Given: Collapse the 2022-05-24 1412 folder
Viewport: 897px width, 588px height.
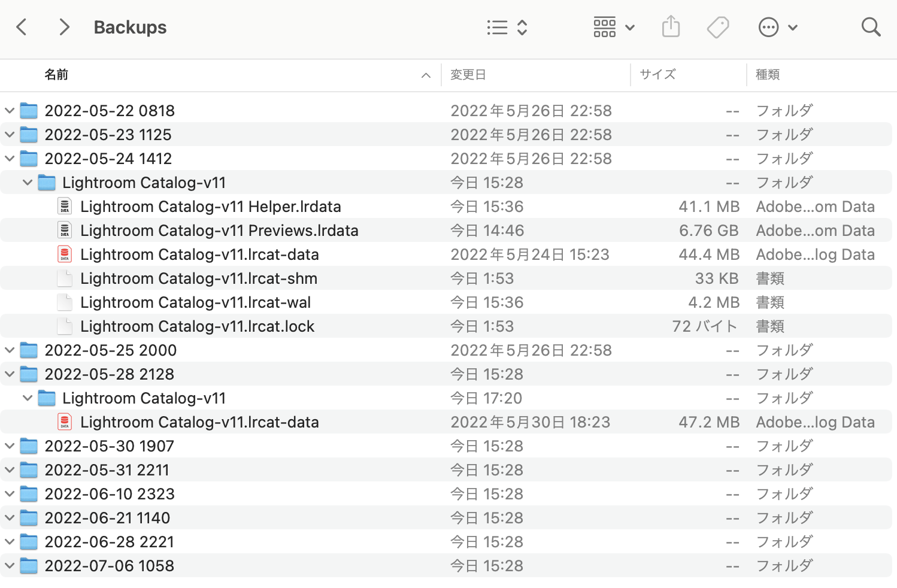Looking at the screenshot, I should pos(10,159).
